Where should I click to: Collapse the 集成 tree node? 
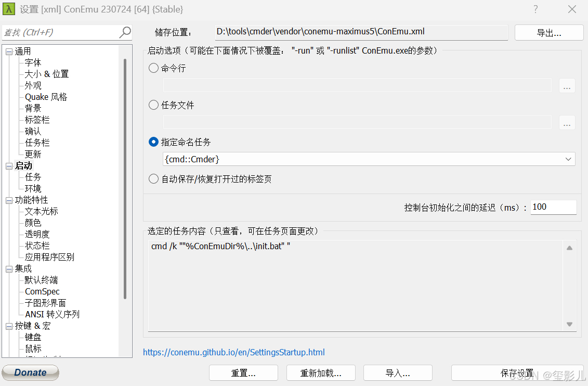[x=9, y=269]
